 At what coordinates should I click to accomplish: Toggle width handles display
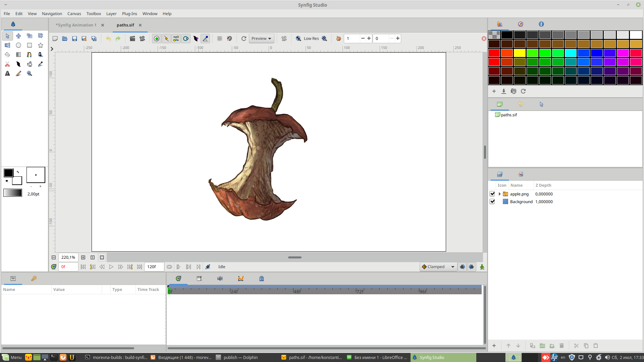196,39
